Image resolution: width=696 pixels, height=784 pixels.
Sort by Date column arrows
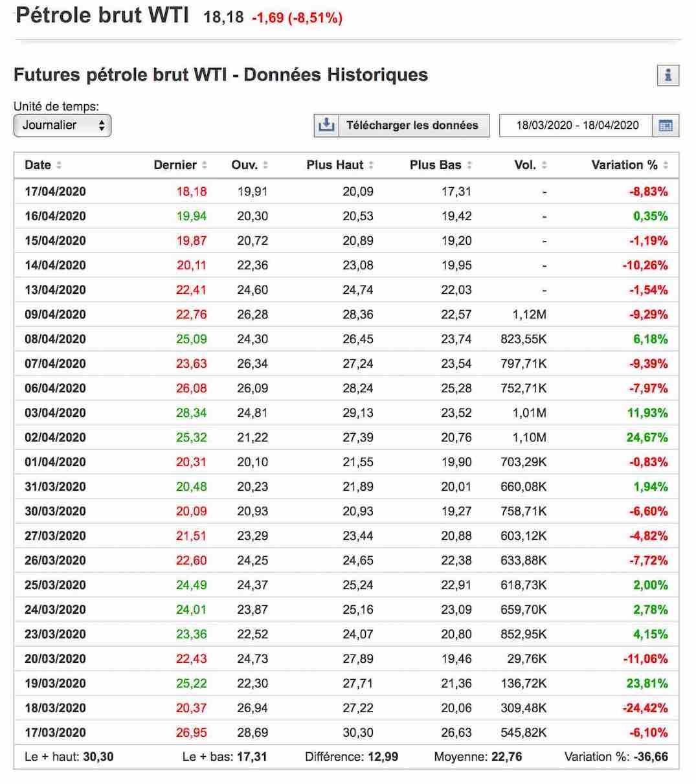(x=59, y=165)
